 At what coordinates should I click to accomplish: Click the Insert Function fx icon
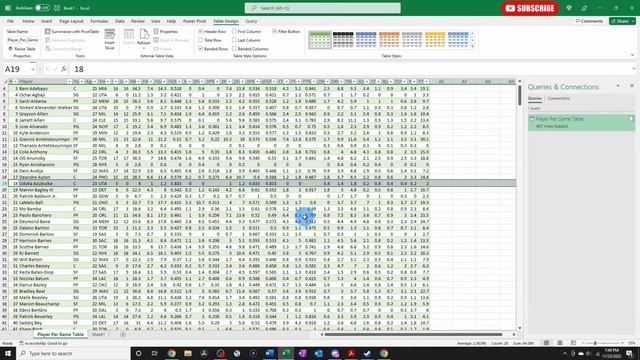point(64,69)
